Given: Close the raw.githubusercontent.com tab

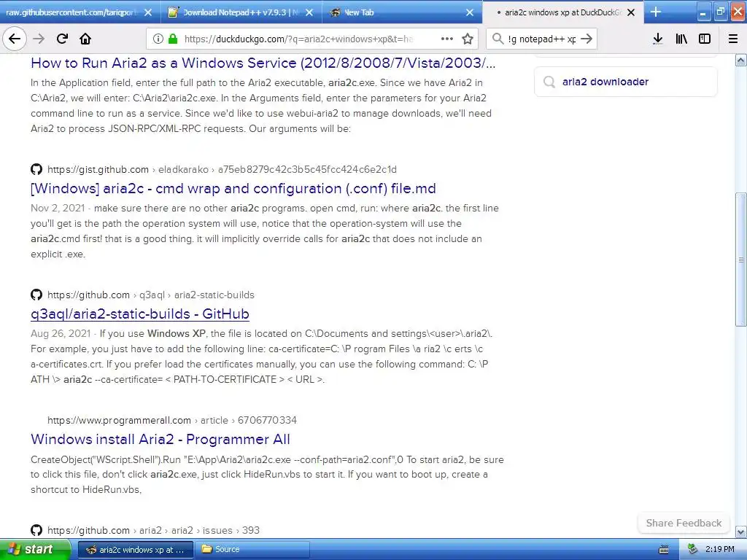Looking at the screenshot, I should [x=148, y=12].
